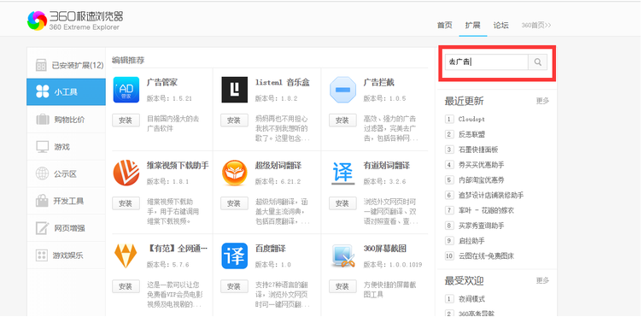
Task: Open the 百度翻译 title link
Action: 270,248
